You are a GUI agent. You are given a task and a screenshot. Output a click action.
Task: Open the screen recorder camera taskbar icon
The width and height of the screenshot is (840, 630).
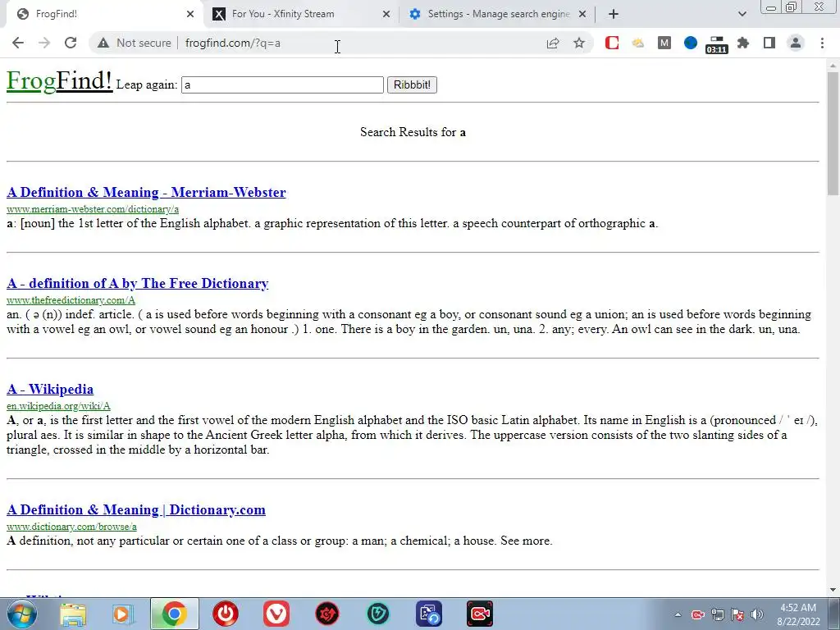click(x=480, y=614)
